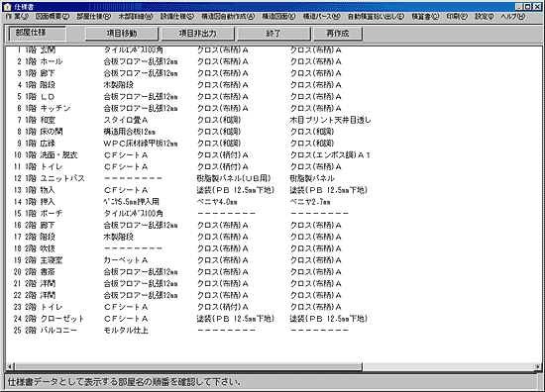This screenshot has width=545, height=392.
Task: Click the 構造用合板12mm cell
Action: pyautogui.click(x=129, y=132)
